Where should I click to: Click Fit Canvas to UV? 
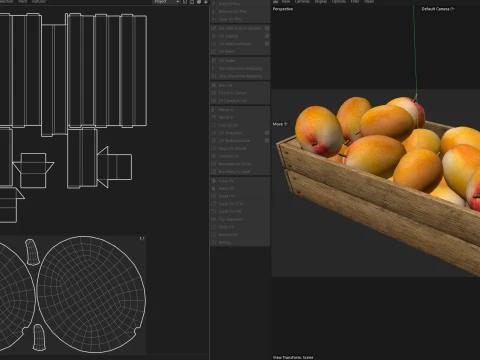point(240,101)
